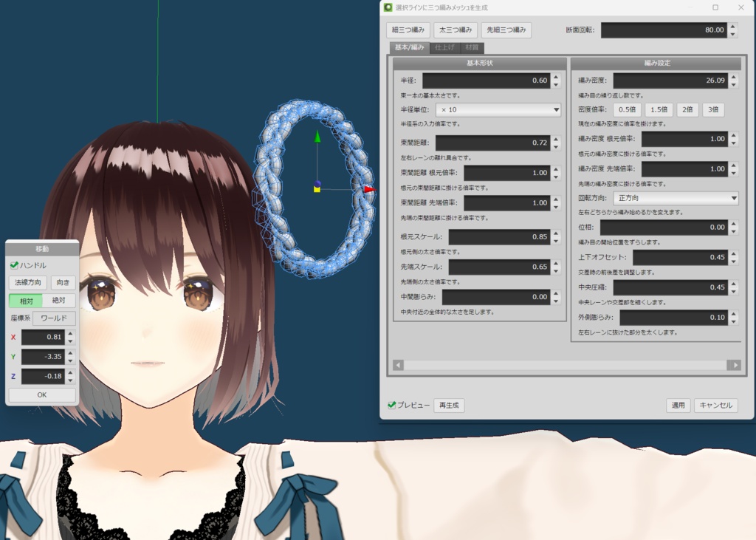Open the 半径単位 dropdown
The width and height of the screenshot is (756, 540).
(498, 109)
